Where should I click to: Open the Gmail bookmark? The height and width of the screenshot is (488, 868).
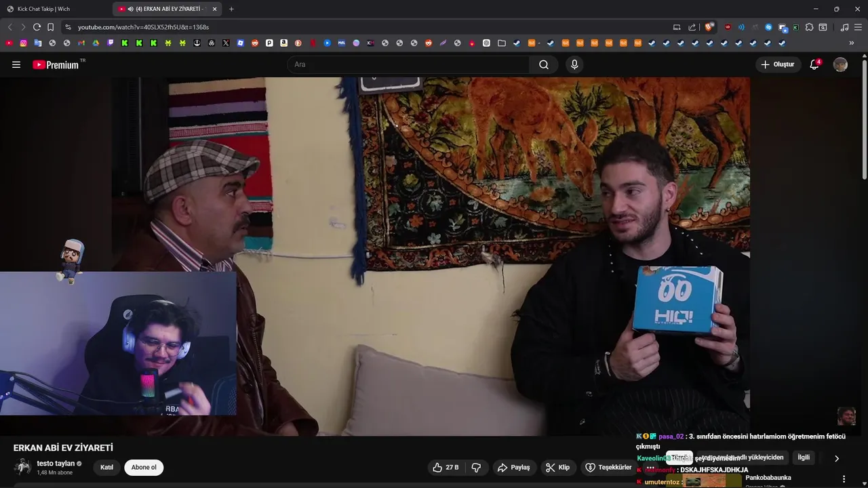(81, 43)
